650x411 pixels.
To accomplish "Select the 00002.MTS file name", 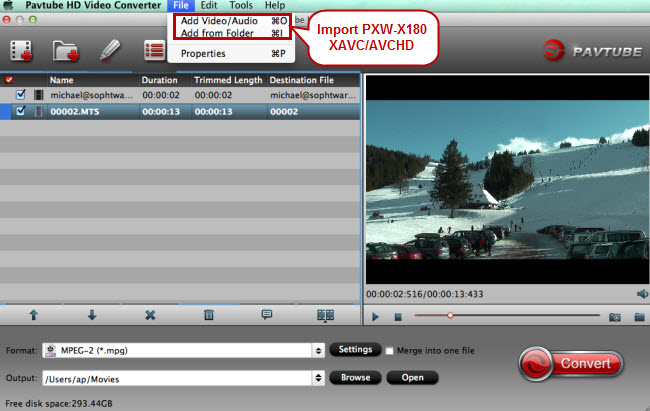I will coord(75,112).
